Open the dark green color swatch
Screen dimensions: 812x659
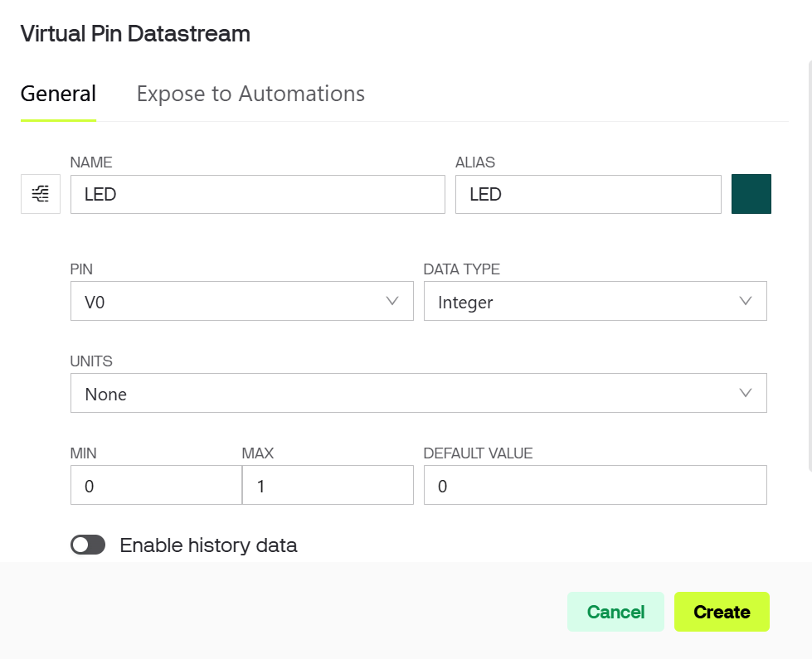pyautogui.click(x=751, y=194)
